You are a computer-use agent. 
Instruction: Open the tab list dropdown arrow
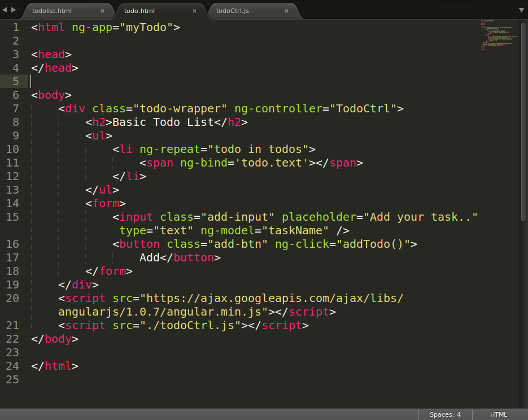click(522, 10)
